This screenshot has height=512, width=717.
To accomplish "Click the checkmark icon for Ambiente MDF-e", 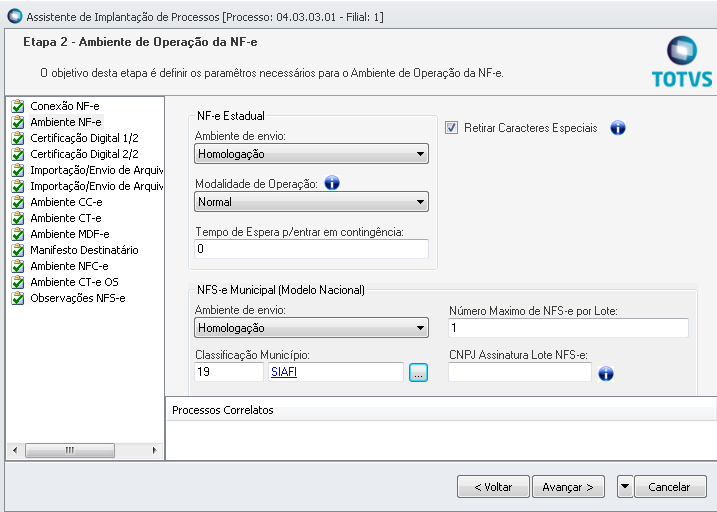I will pyautogui.click(x=18, y=234).
